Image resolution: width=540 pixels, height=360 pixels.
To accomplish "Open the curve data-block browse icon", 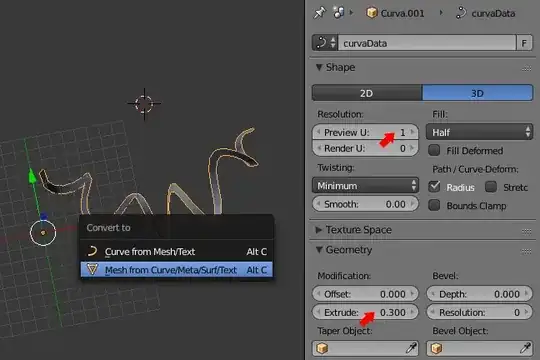I will [324, 43].
